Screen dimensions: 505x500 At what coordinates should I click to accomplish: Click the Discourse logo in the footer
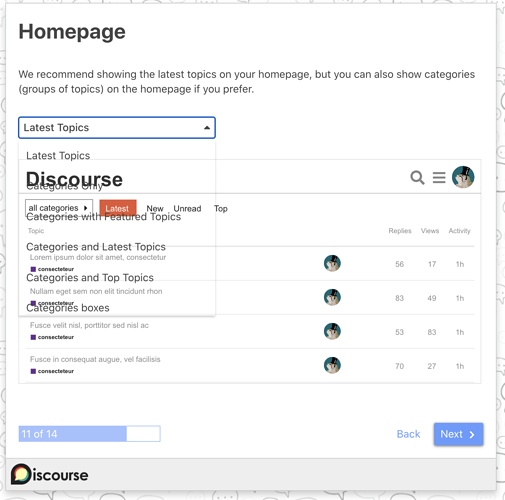coord(50,474)
